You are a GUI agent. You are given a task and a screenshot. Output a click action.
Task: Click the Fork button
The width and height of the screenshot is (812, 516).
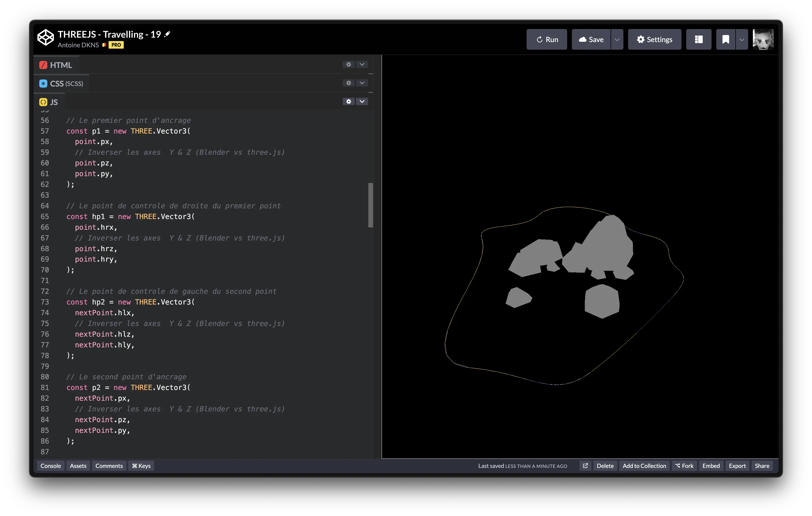pos(684,466)
